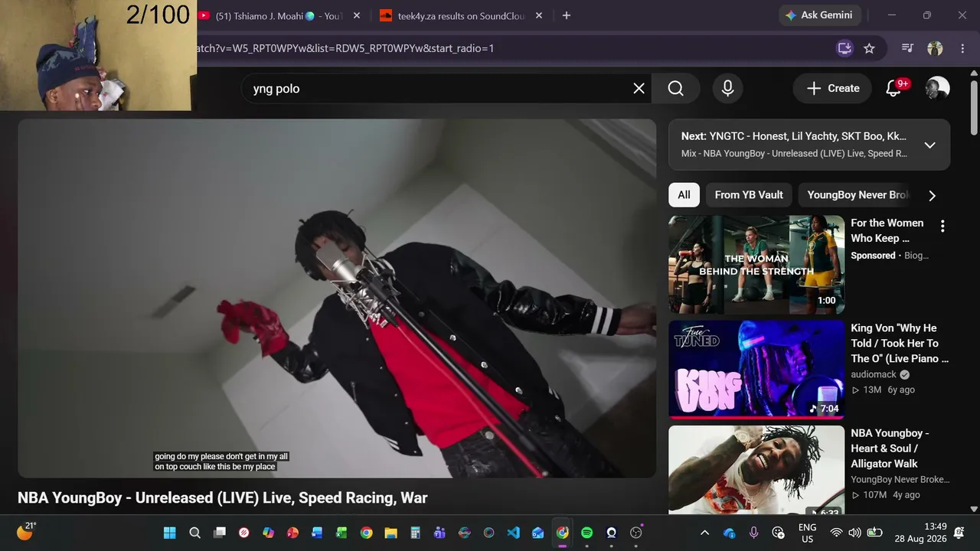Bookmark this page with the star

[x=869, y=48]
